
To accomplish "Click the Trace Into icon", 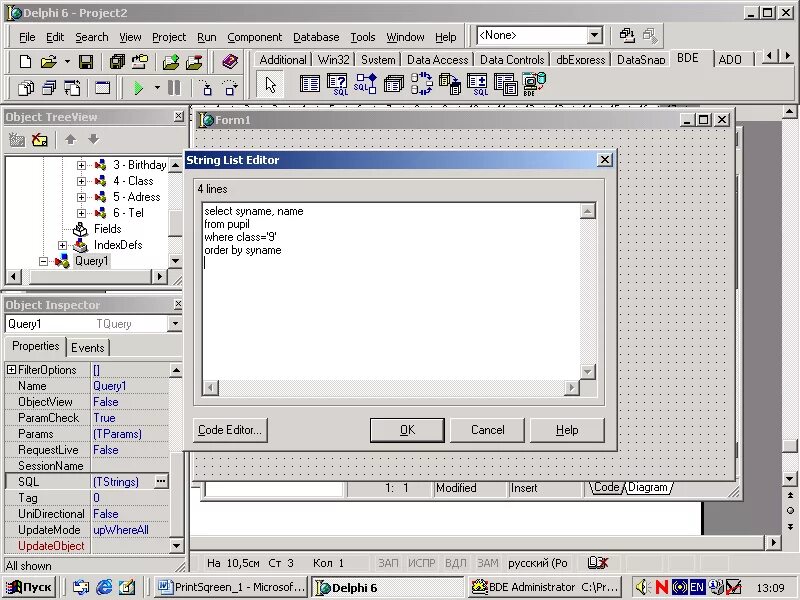I will tap(207, 88).
